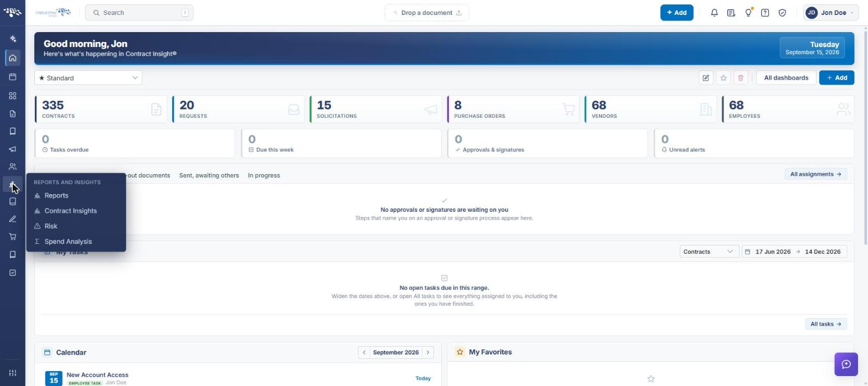Click the shopping cart sidebar icon

pos(13,237)
